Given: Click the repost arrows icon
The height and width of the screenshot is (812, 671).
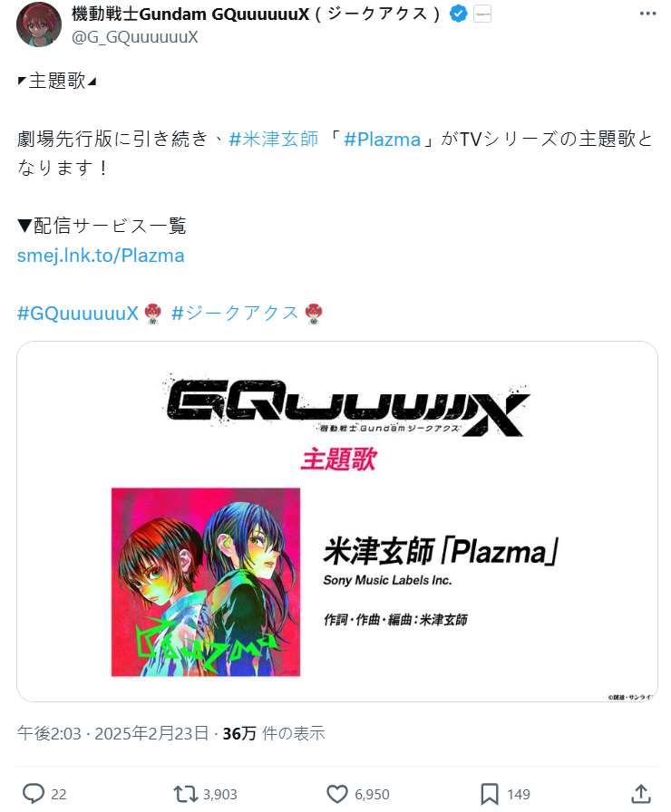Looking at the screenshot, I should (x=186, y=793).
